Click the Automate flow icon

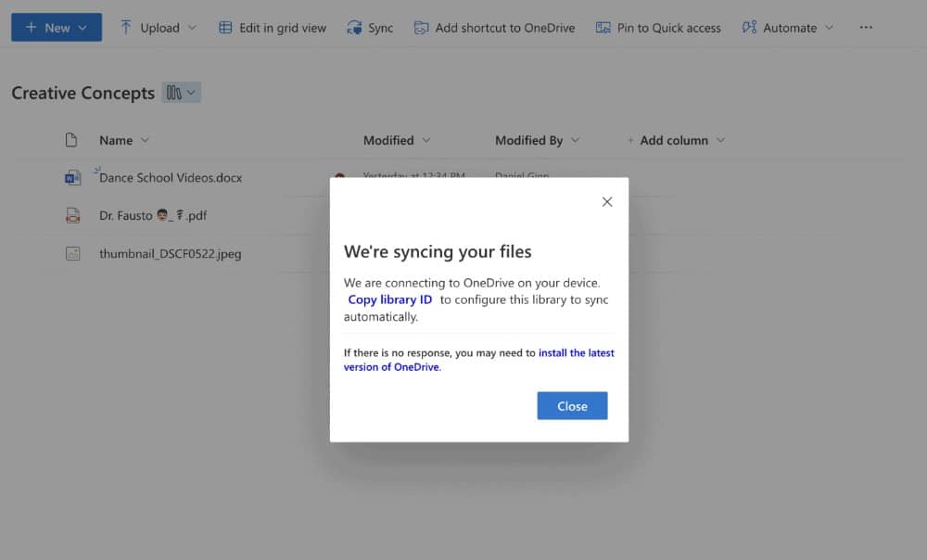[749, 28]
